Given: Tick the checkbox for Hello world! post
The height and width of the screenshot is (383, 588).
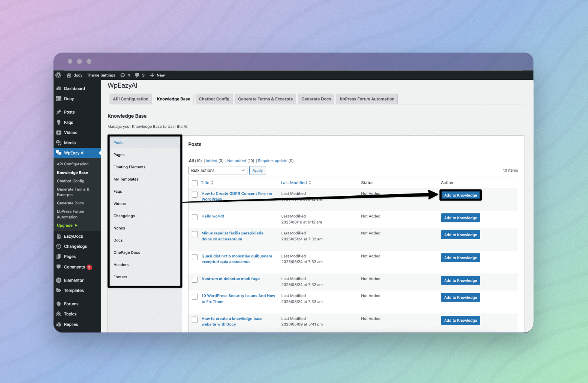Looking at the screenshot, I should (x=195, y=217).
